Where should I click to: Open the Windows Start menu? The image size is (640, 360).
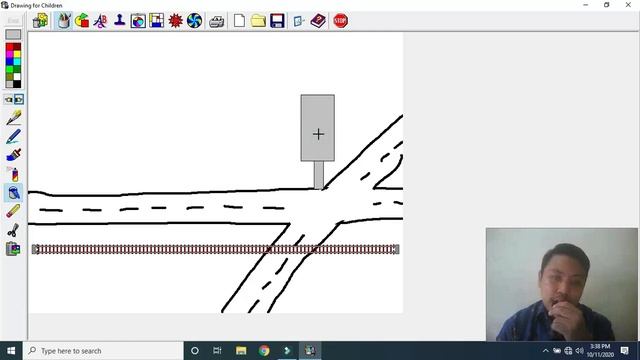pyautogui.click(x=11, y=351)
